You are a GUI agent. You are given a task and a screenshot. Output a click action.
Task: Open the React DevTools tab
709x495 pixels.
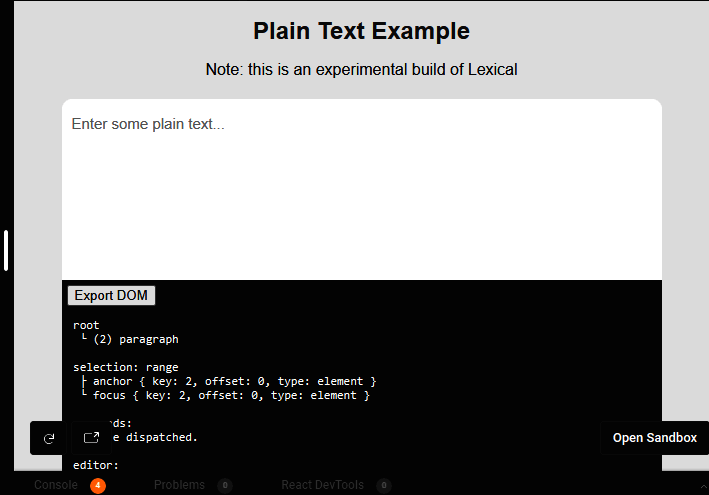[322, 485]
